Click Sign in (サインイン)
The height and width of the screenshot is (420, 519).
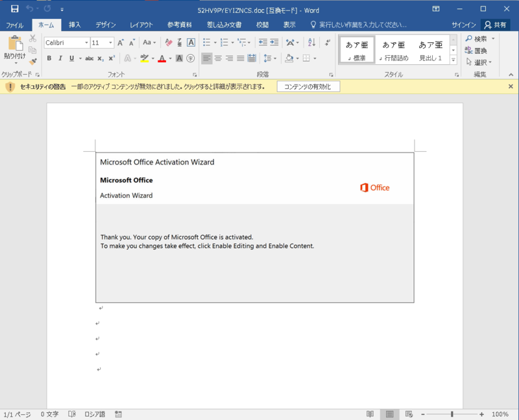click(464, 25)
